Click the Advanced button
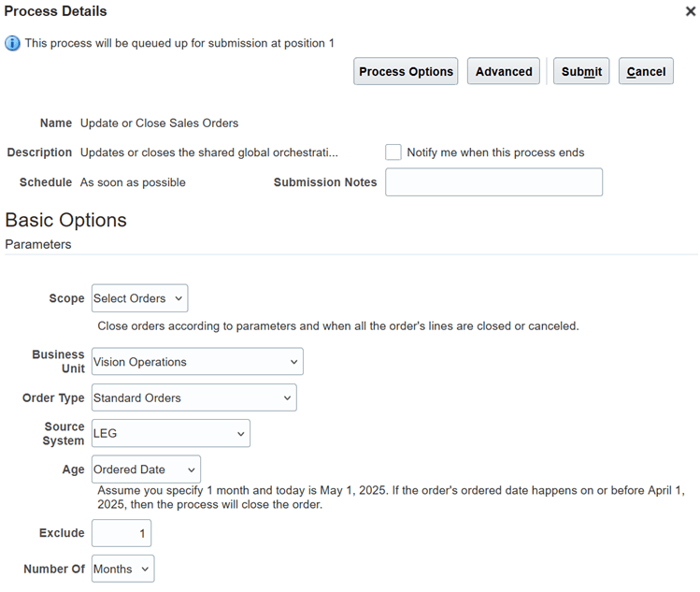 pyautogui.click(x=504, y=72)
